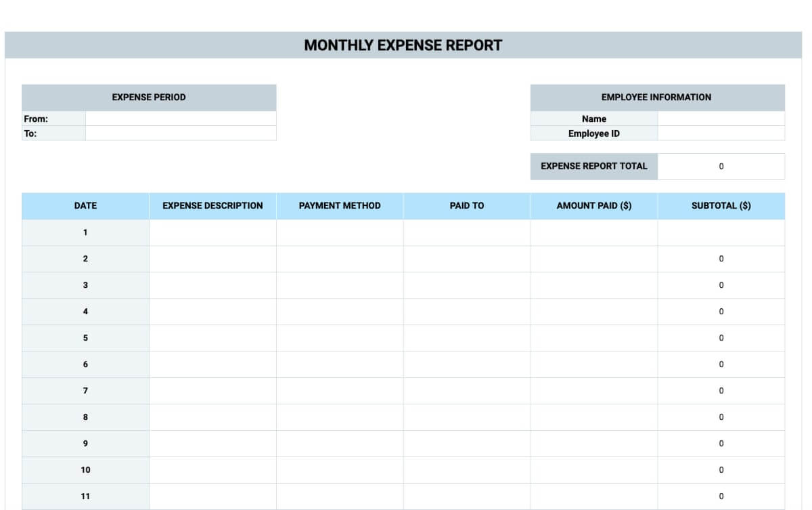Viewport: 812px width, 510px height.
Task: Click the expense description cell in row 1
Action: 212,232
